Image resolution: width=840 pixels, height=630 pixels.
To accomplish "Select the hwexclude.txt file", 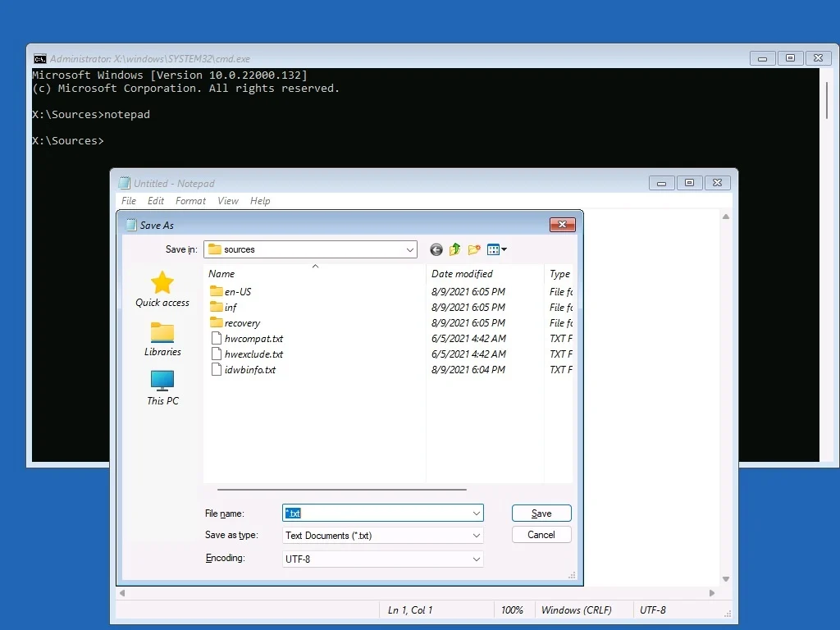I will (247, 354).
